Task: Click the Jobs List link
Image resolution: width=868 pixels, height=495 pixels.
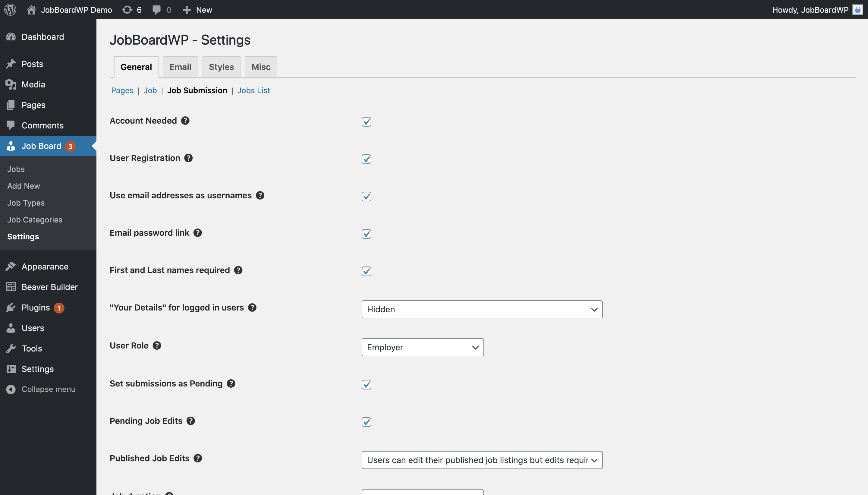Action: pos(253,90)
